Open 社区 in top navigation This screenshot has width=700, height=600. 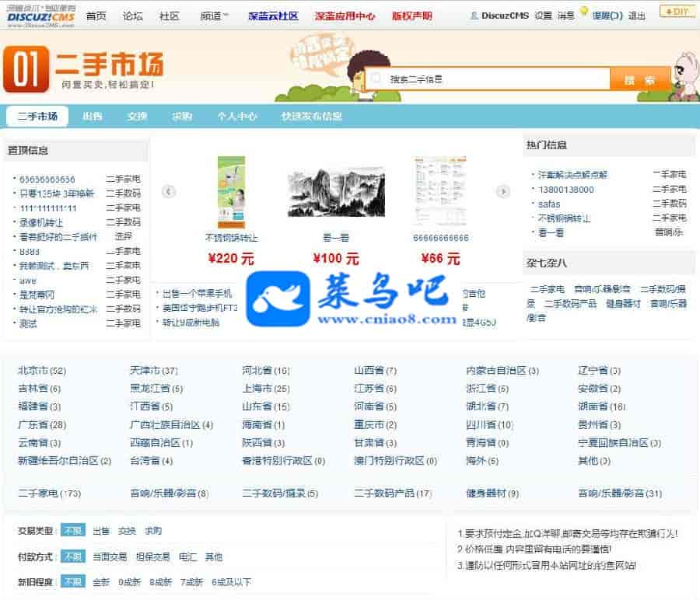(x=170, y=16)
